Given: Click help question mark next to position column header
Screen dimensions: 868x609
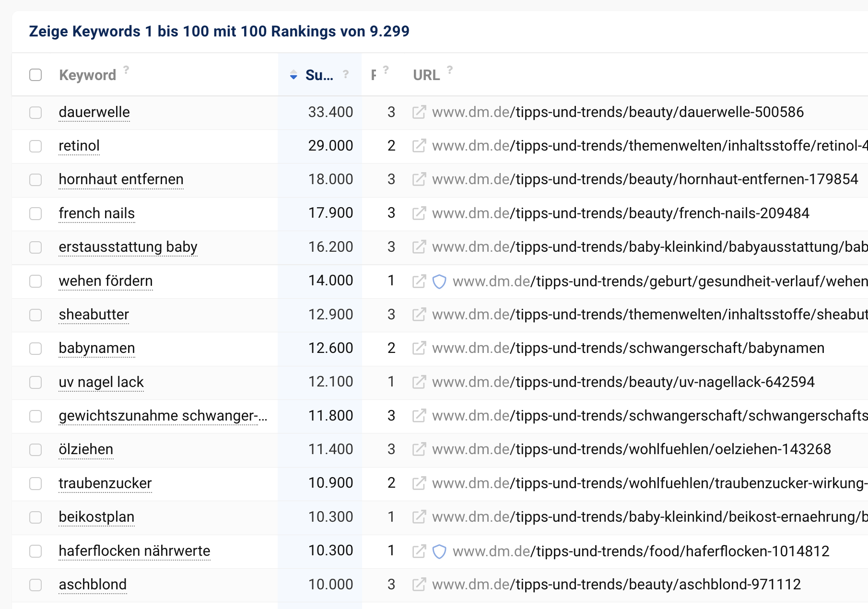Looking at the screenshot, I should (x=386, y=70).
